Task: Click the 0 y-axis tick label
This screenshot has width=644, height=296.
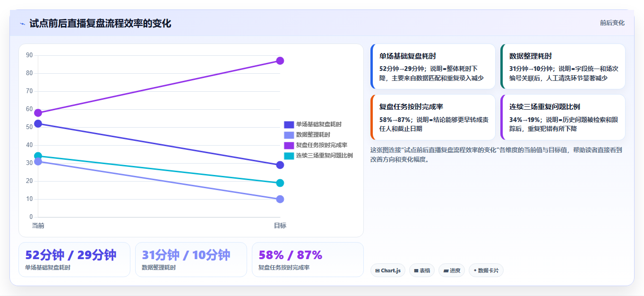Action: [31, 217]
